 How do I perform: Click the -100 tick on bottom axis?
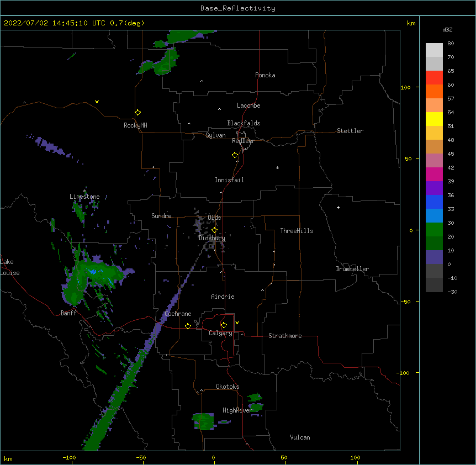[69, 458]
